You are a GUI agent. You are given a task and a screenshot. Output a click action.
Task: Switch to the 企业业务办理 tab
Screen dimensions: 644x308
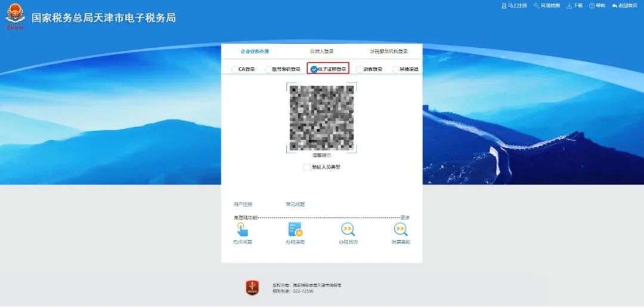pyautogui.click(x=255, y=51)
